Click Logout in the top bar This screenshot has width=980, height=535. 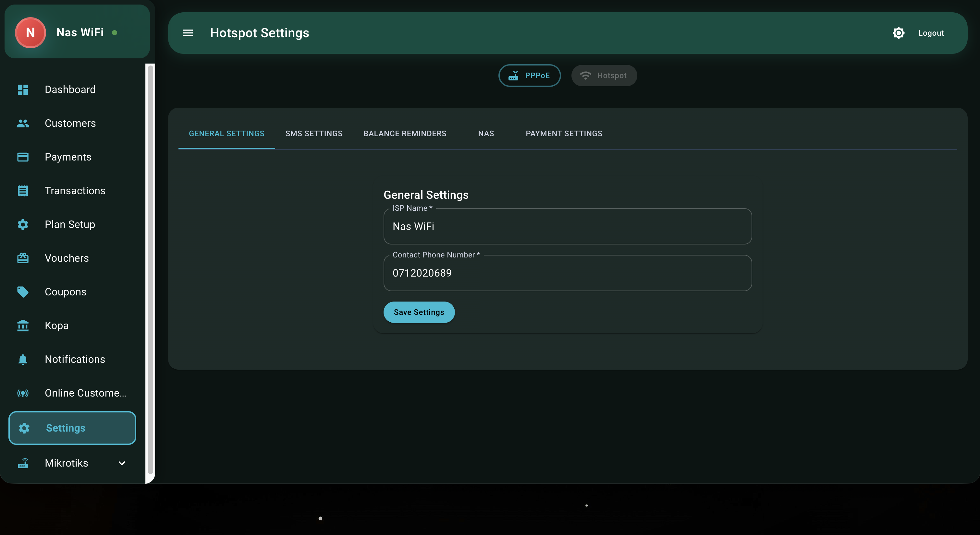931,33
